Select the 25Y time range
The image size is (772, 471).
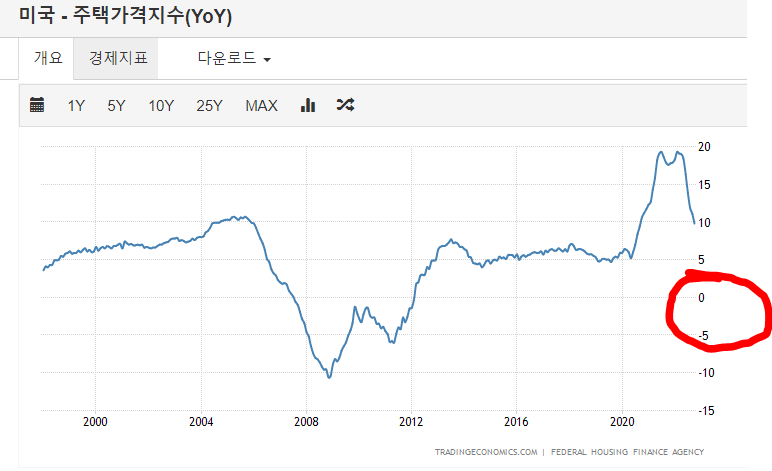point(209,106)
